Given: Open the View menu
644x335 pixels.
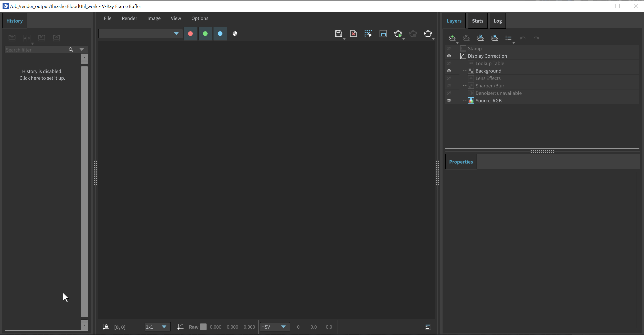Looking at the screenshot, I should [x=176, y=18].
